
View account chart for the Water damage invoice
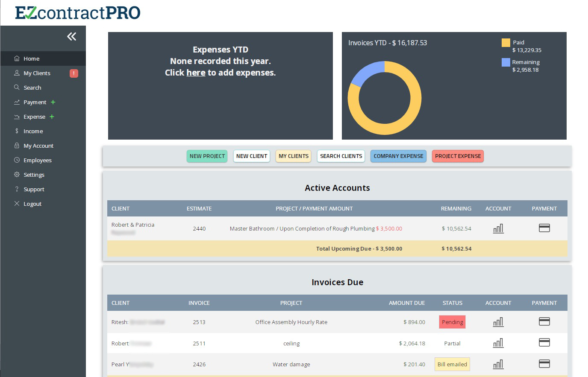(498, 364)
